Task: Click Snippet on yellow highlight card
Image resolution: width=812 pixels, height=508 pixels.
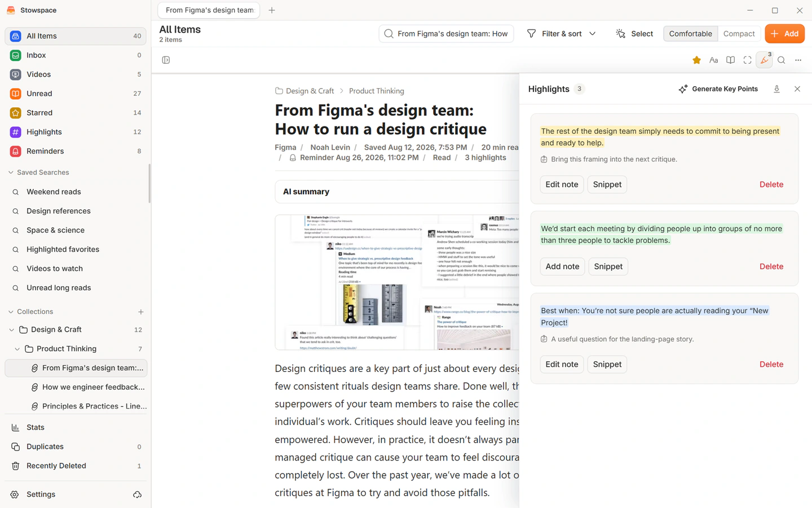Action: click(x=607, y=185)
